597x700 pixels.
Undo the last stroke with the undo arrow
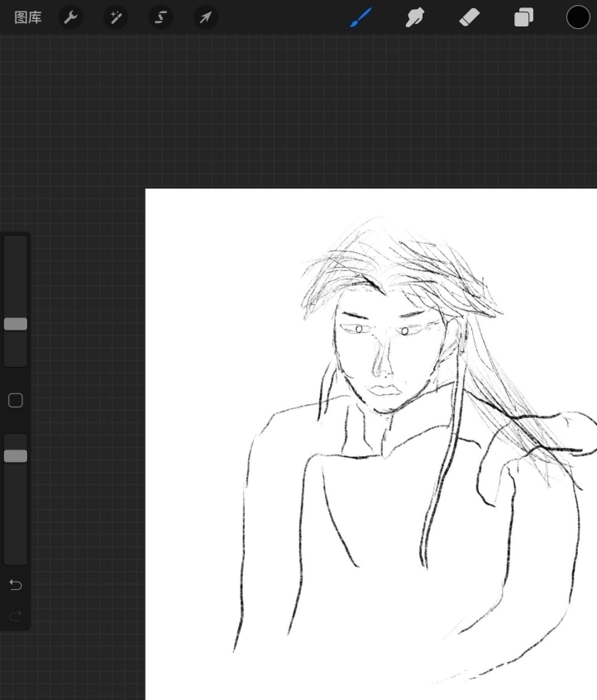click(x=16, y=585)
